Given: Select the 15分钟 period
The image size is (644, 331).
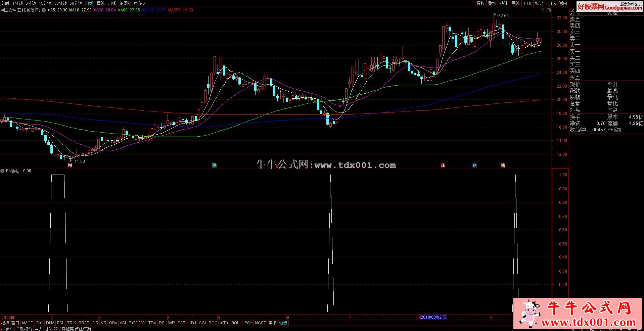Looking at the screenshot, I should pyautogui.click(x=45, y=3).
